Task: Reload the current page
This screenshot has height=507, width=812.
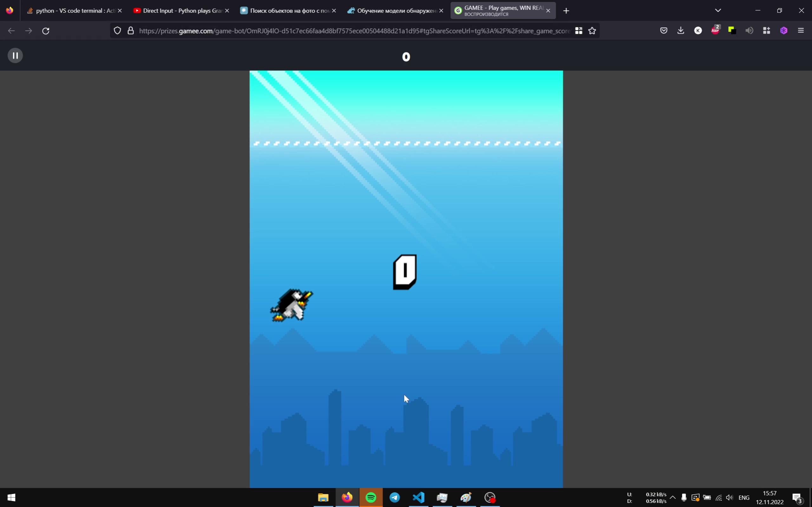Action: [46, 31]
